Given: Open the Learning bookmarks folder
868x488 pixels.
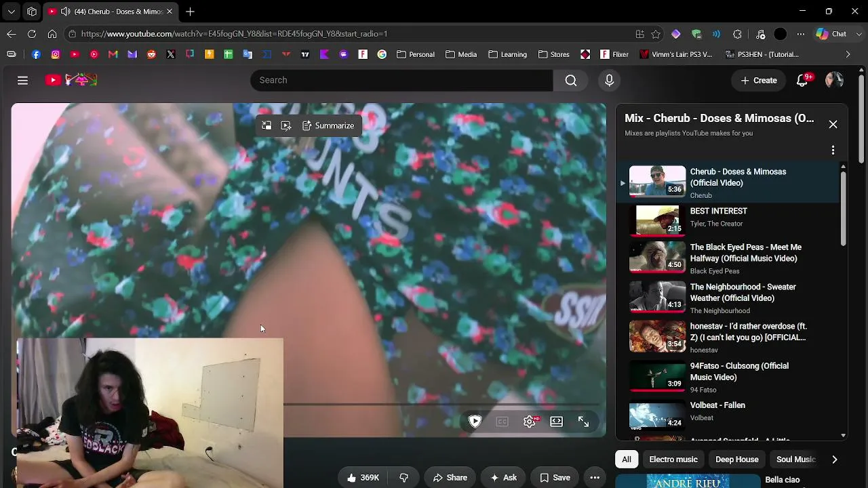Looking at the screenshot, I should 507,54.
